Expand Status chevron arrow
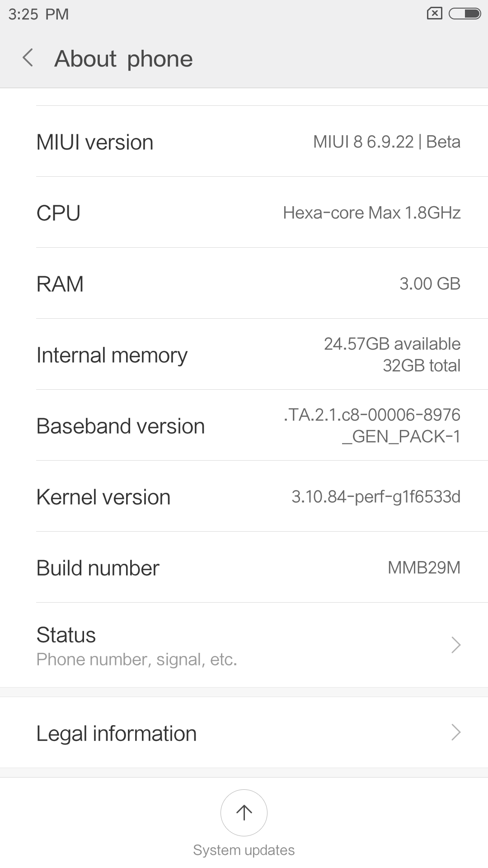 tap(456, 645)
